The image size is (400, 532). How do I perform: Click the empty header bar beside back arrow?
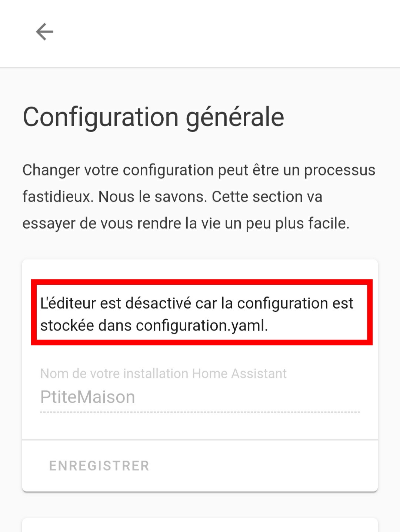pos(222,33)
